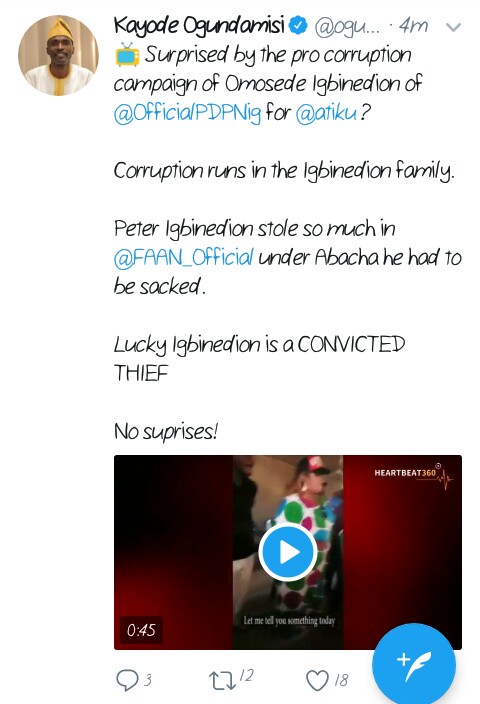Open the @atiku mention link
This screenshot has height=704, width=480.
(326, 113)
